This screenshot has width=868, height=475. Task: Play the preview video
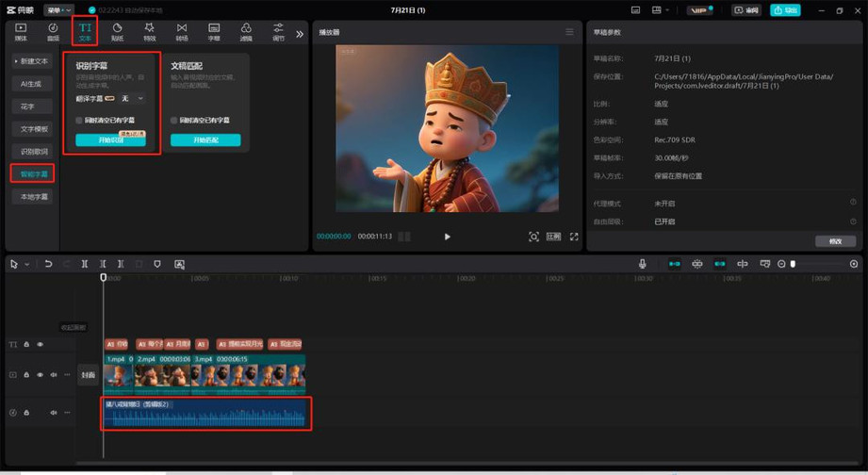coord(448,237)
